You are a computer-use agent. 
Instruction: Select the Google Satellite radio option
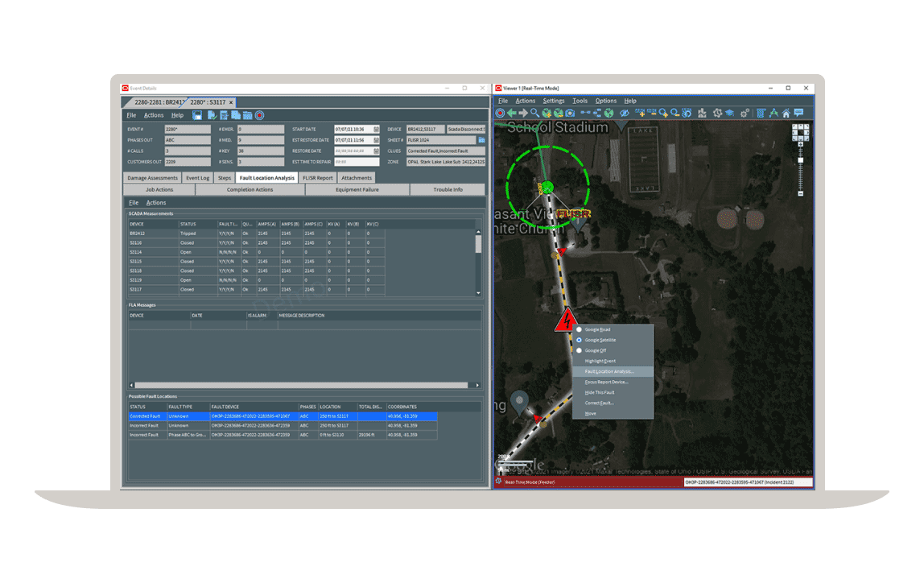(x=580, y=340)
